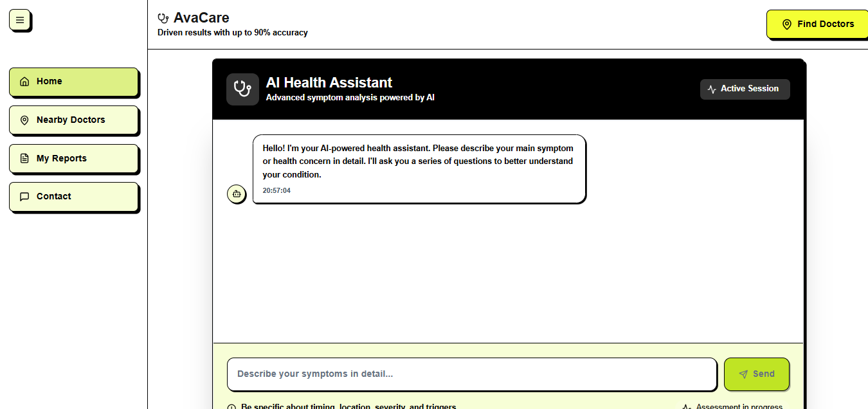This screenshot has height=409, width=868.
Task: Click the Find Doctors button
Action: 817,24
